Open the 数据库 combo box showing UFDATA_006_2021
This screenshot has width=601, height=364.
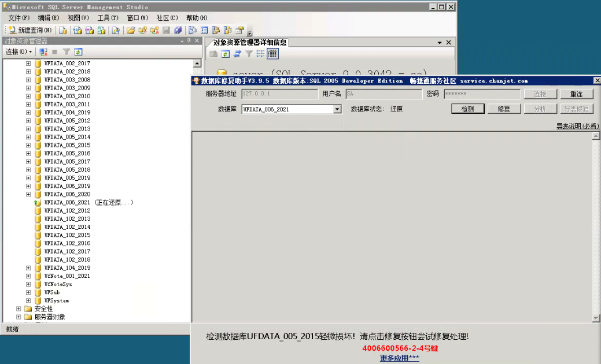click(292, 109)
